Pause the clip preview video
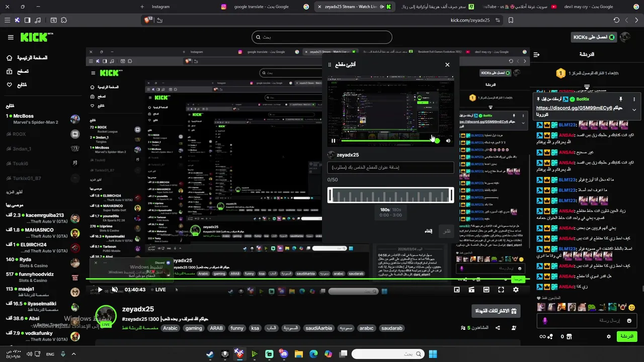This screenshot has height=362, width=644. pos(333,141)
